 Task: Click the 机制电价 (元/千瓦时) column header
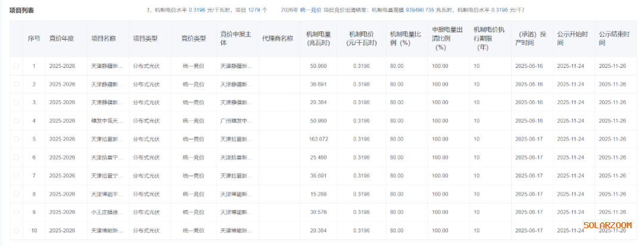click(360, 38)
